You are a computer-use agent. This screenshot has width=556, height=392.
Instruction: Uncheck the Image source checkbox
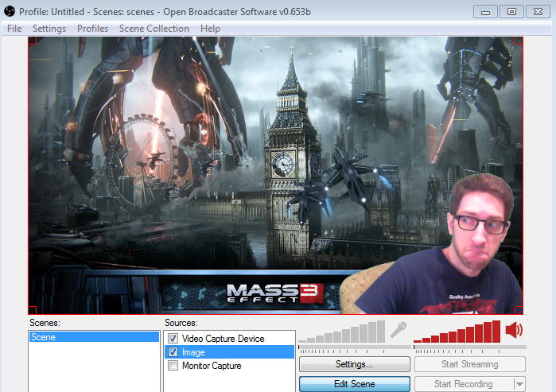tap(173, 352)
